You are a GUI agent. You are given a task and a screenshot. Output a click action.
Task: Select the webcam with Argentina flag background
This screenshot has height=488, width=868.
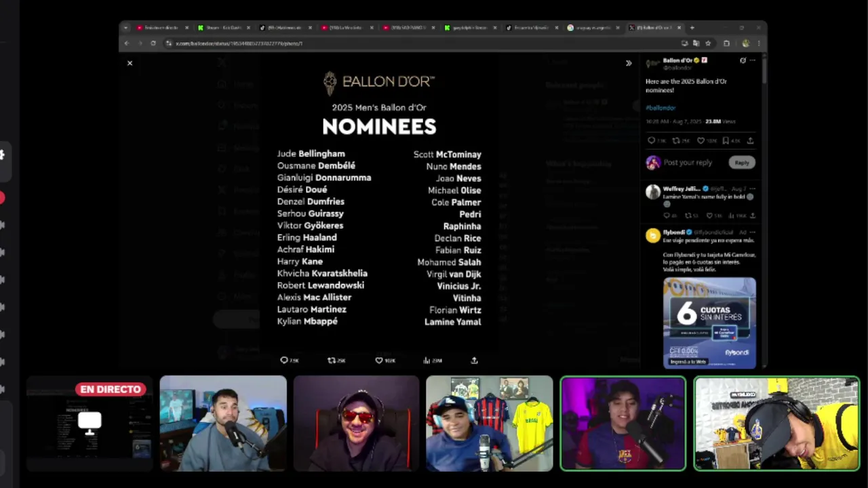coord(223,424)
